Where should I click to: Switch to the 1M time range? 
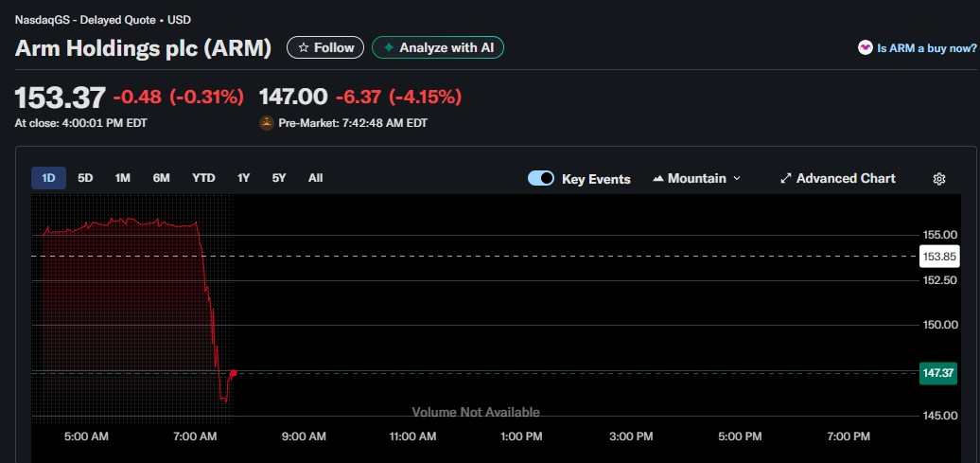point(123,178)
